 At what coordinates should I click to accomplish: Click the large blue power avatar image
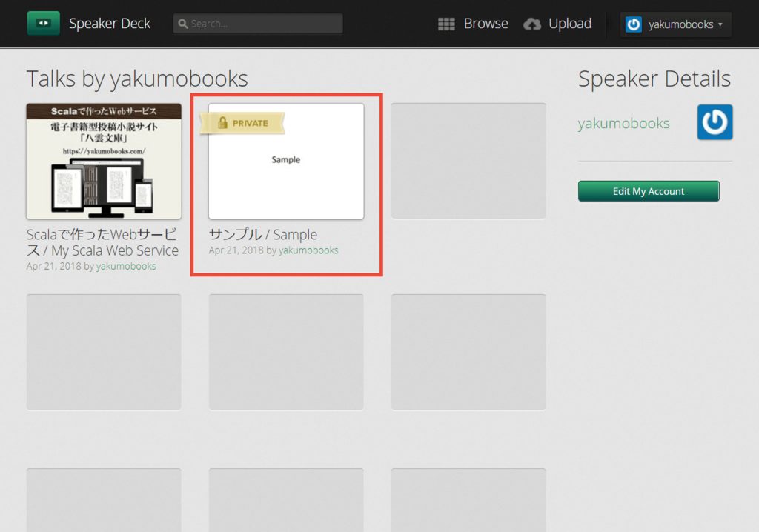pyautogui.click(x=715, y=122)
